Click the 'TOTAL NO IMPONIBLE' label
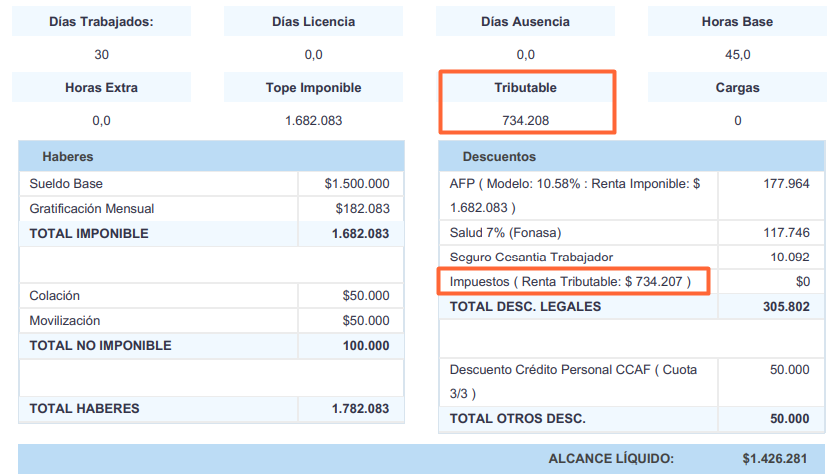Screen dimensions: 832x474 [x=100, y=346]
